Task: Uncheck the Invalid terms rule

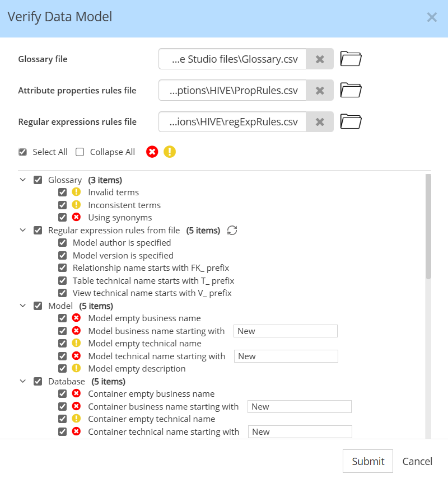Action: coord(62,192)
